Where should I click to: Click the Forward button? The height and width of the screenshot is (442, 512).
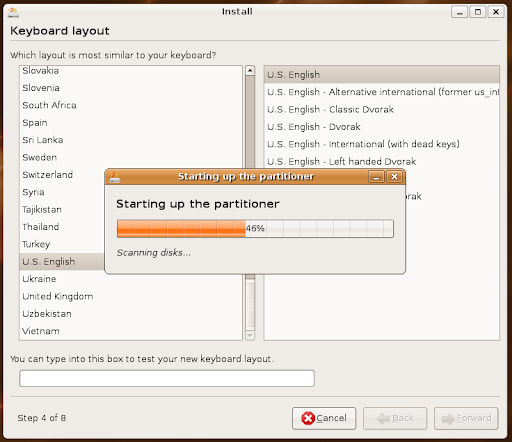pos(466,418)
